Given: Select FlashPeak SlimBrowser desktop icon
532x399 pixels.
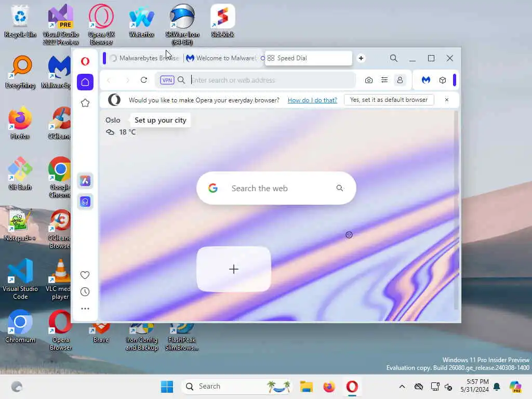Looking at the screenshot, I should pos(182,336).
